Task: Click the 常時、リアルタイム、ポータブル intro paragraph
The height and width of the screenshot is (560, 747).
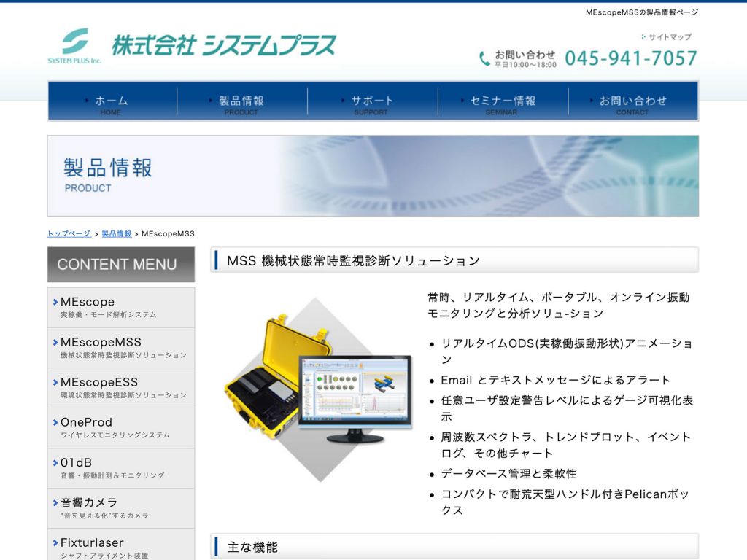Action: (558, 306)
